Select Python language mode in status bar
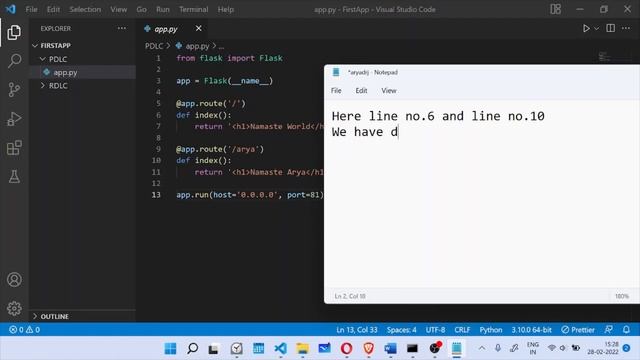This screenshot has height=360, width=640. [x=491, y=329]
